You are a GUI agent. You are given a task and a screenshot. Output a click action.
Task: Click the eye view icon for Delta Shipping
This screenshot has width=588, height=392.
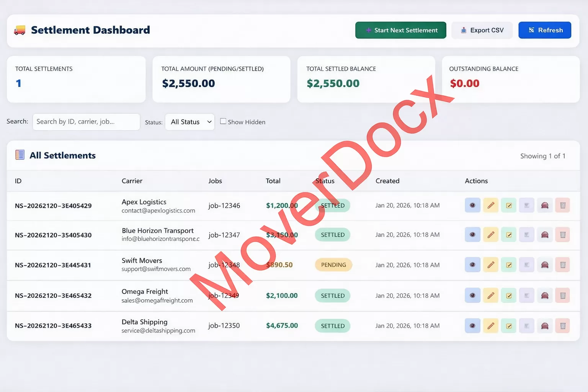[472, 326]
